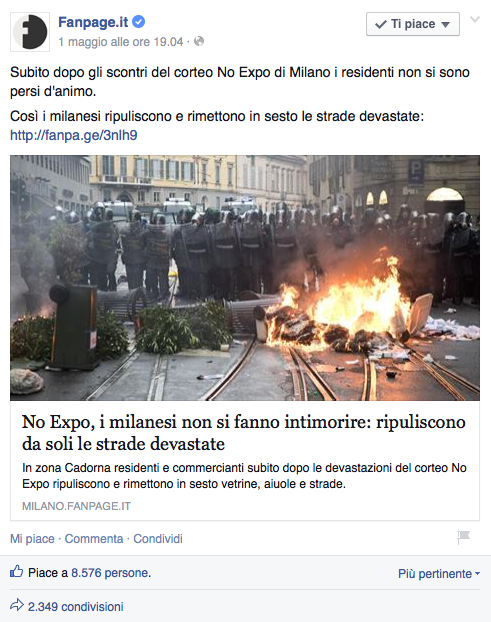View the 2.349 condivisioni shares
The image size is (491, 622).
[x=75, y=607]
